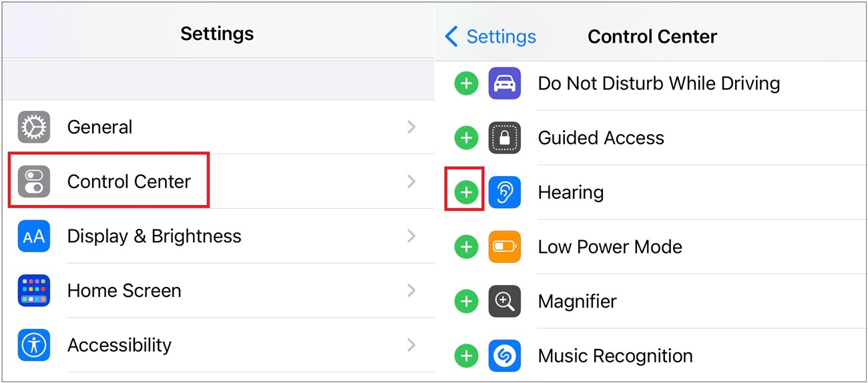The width and height of the screenshot is (868, 383).
Task: Tap the General gear icon
Action: (x=33, y=127)
